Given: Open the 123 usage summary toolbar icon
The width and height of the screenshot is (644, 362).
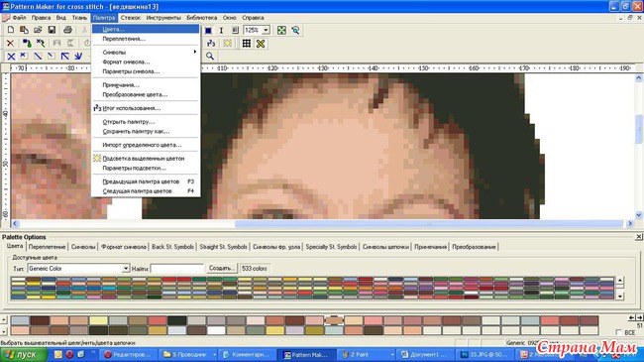Looking at the screenshot, I should [211, 44].
